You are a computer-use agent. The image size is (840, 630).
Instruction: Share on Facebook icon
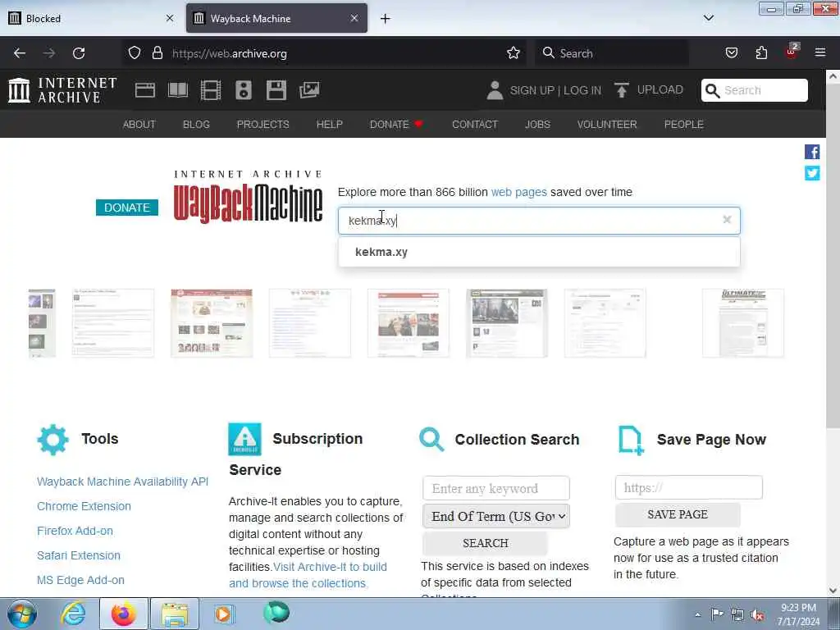pos(811,152)
